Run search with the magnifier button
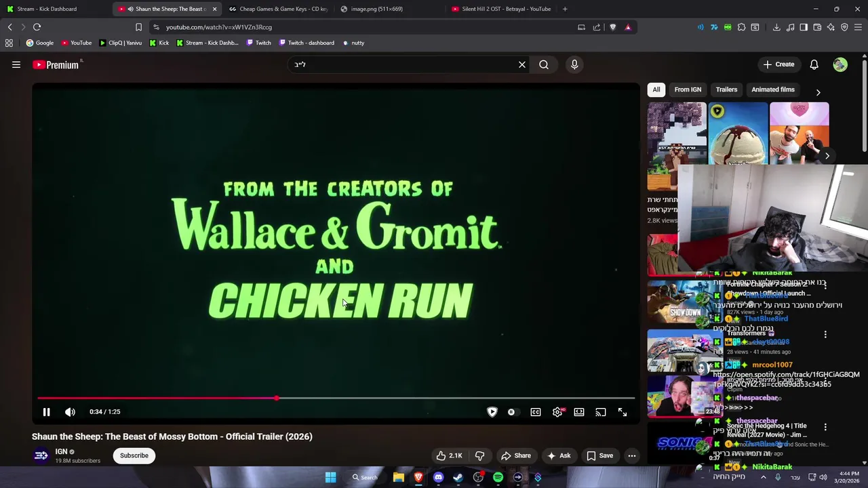The height and width of the screenshot is (488, 868). coord(544,64)
